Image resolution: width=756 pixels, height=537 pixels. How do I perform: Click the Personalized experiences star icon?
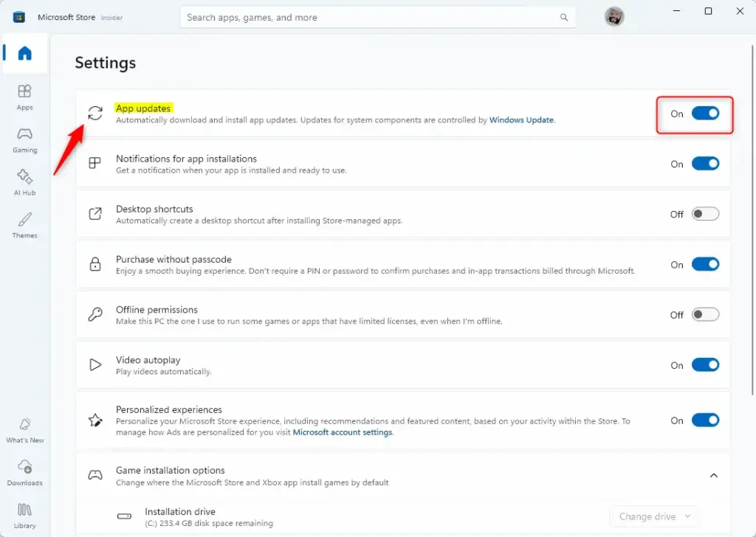[x=95, y=420]
